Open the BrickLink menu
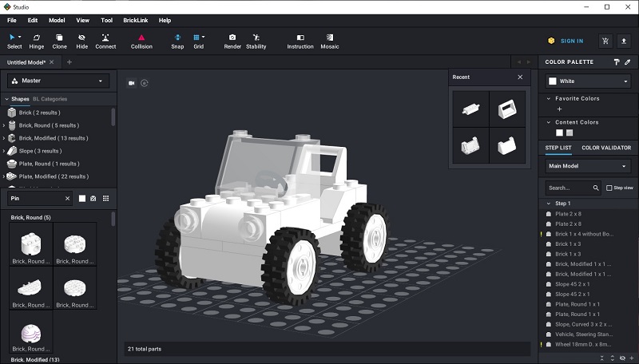639x364 pixels. coord(136,20)
